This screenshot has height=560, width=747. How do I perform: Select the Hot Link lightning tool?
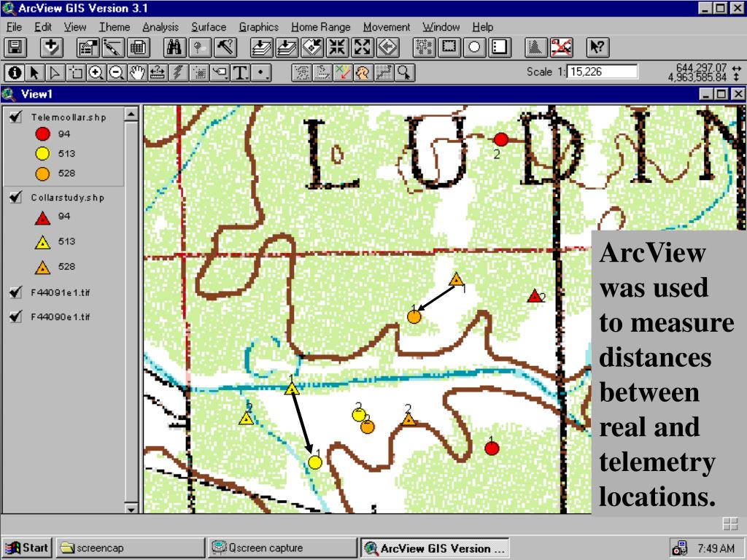[x=178, y=73]
